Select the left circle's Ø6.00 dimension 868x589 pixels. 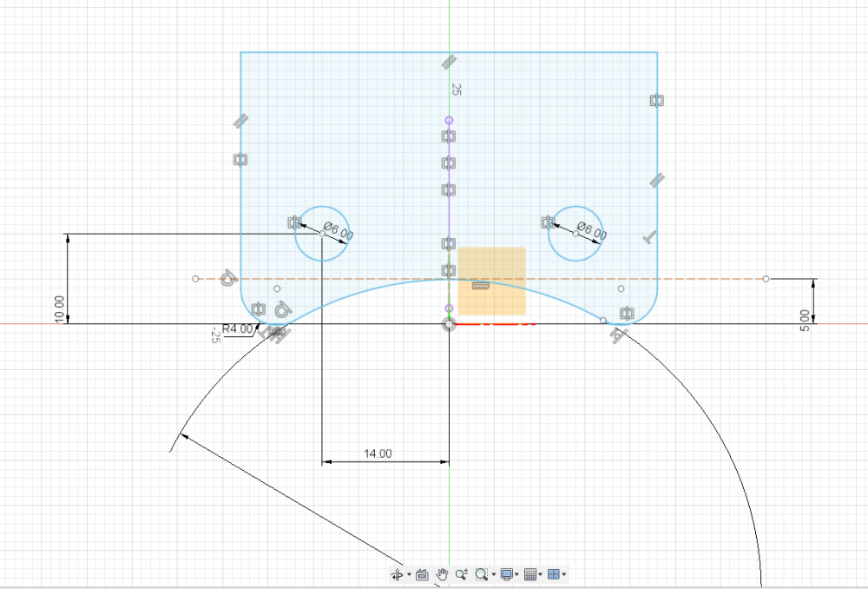point(339,231)
